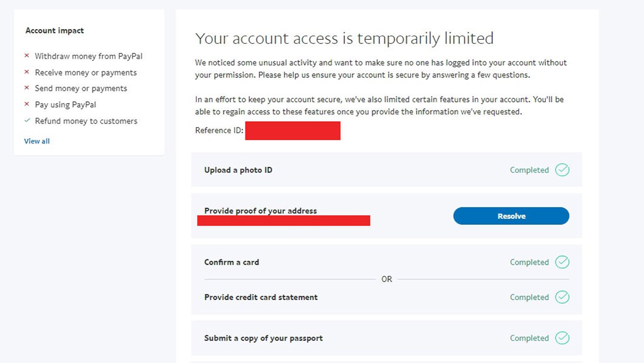Screen dimensions: 644x363
Task: Click Completed status for passport copy
Action: click(x=529, y=338)
